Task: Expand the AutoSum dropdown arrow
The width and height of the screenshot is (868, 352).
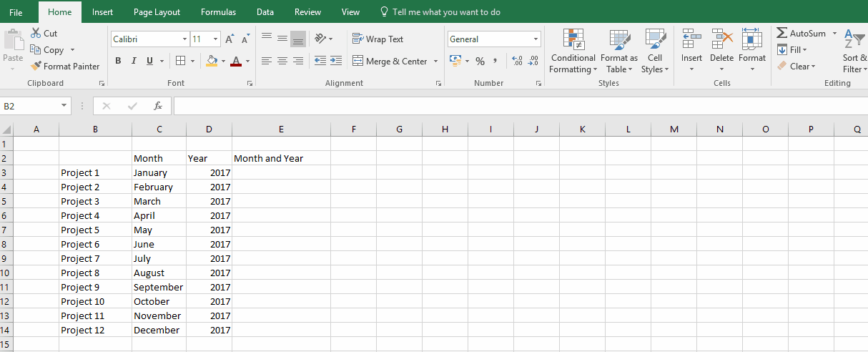Action: (834, 34)
